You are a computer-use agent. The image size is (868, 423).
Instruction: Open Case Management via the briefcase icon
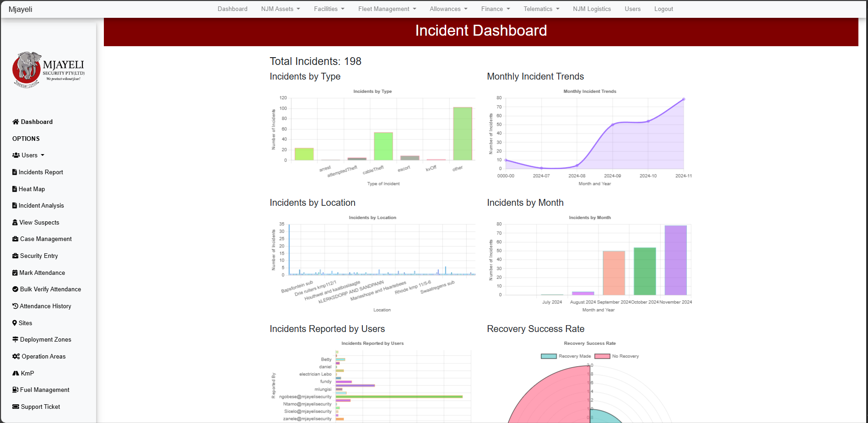(15, 239)
